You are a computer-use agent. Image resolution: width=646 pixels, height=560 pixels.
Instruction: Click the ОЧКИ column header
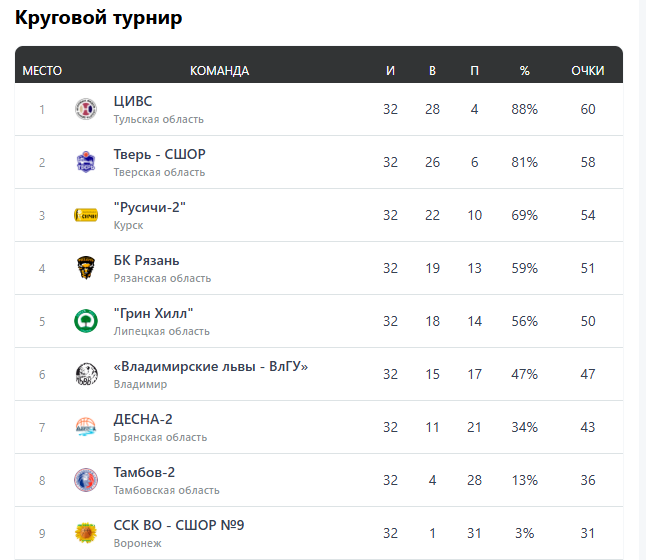click(x=588, y=71)
